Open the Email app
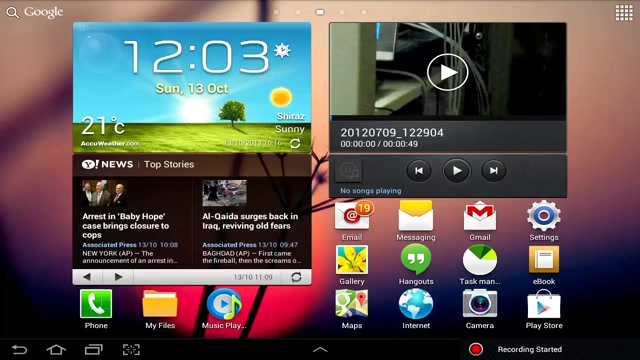 (352, 221)
